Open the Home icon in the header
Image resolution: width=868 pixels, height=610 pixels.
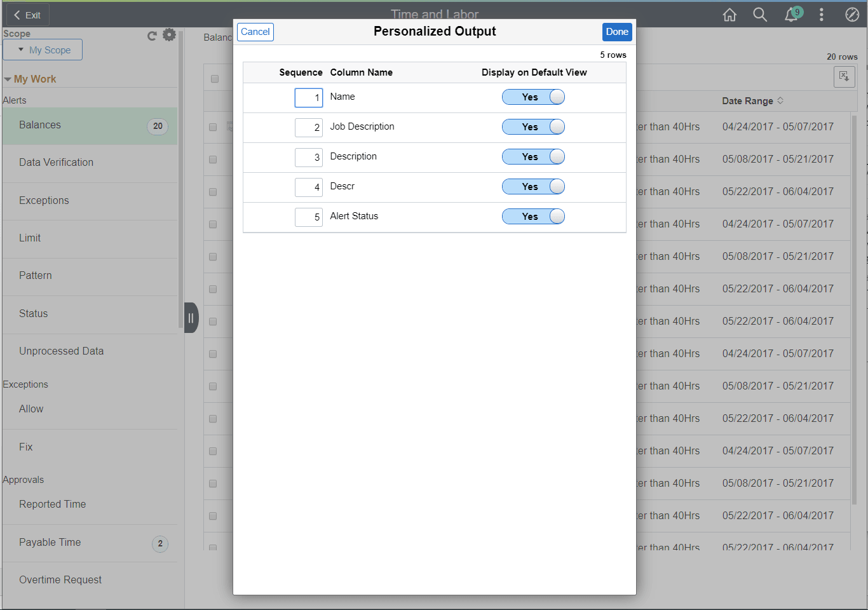coord(729,14)
